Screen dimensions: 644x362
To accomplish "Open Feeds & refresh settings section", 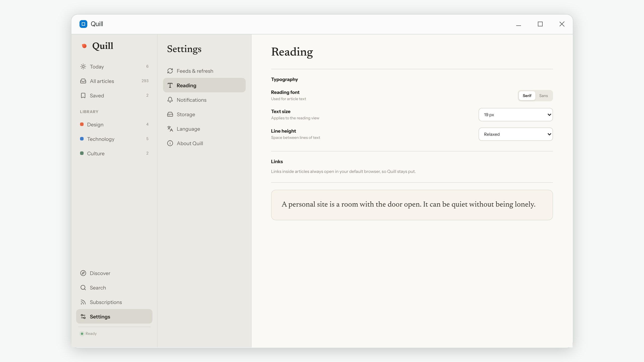I will tap(204, 71).
